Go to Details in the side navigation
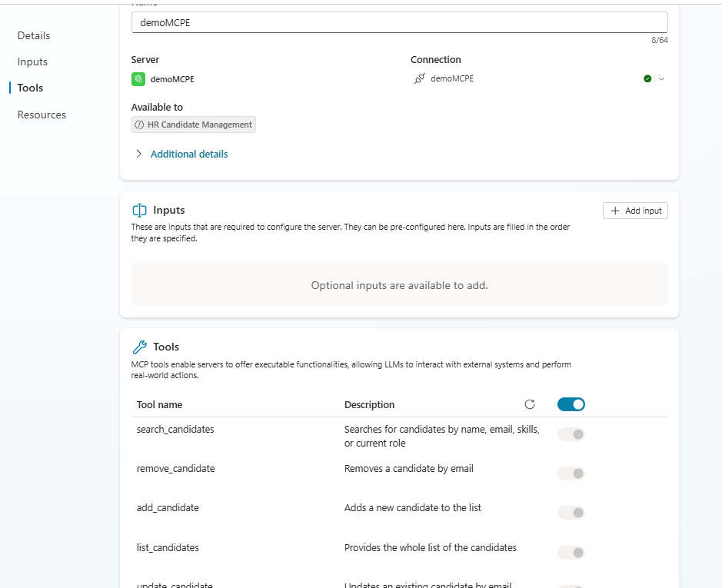The image size is (722, 588). click(34, 35)
